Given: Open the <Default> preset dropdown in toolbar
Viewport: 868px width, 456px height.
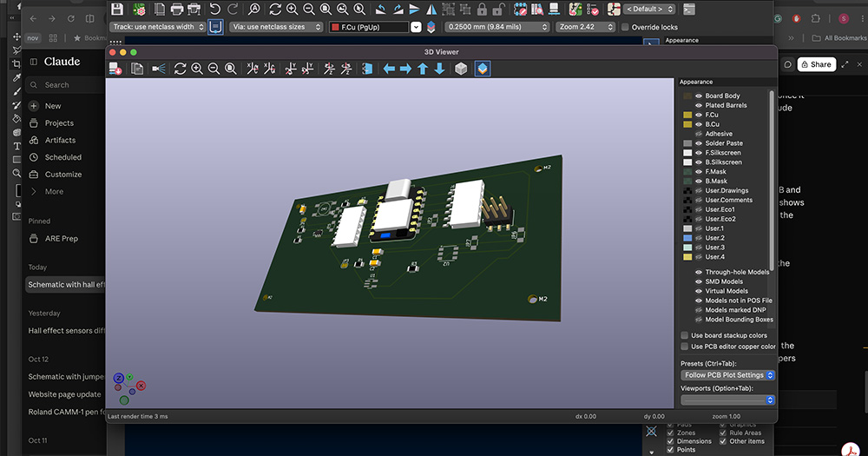Looking at the screenshot, I should 650,9.
